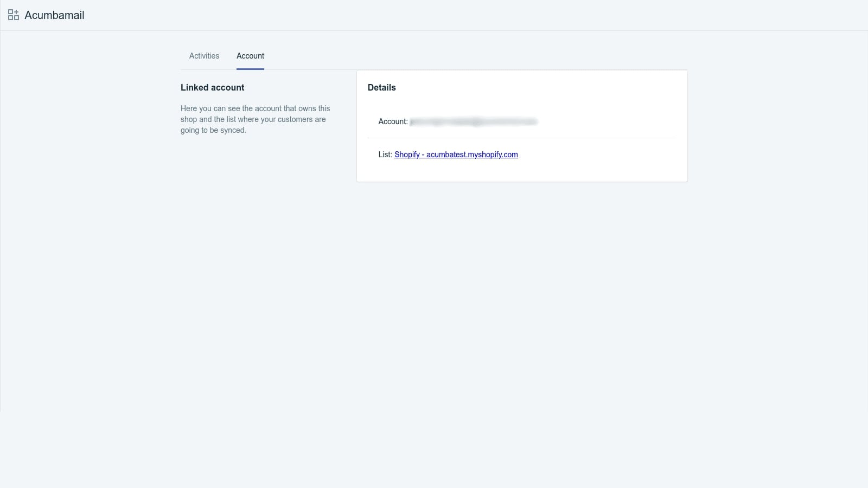Click the tab bar area above the content
Screen dimensions: 868x488
(x=434, y=56)
